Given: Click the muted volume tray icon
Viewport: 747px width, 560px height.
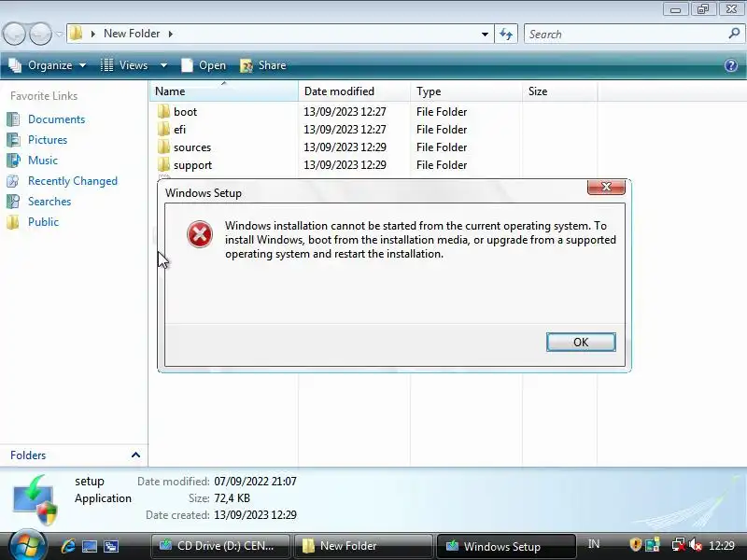Looking at the screenshot, I should 696,544.
